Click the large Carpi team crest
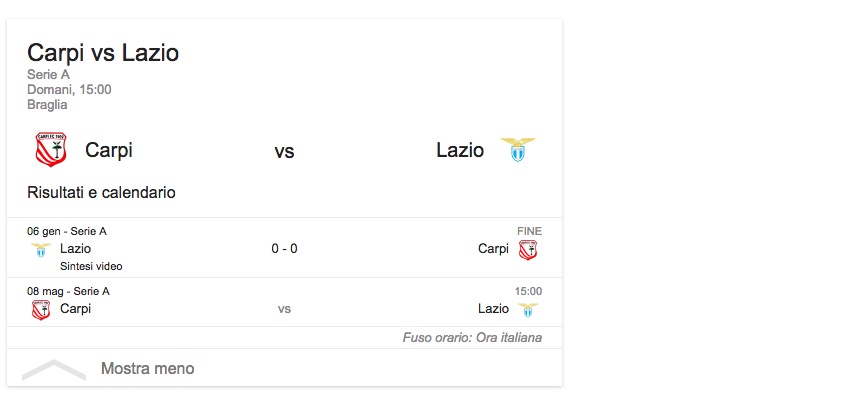 pos(50,150)
